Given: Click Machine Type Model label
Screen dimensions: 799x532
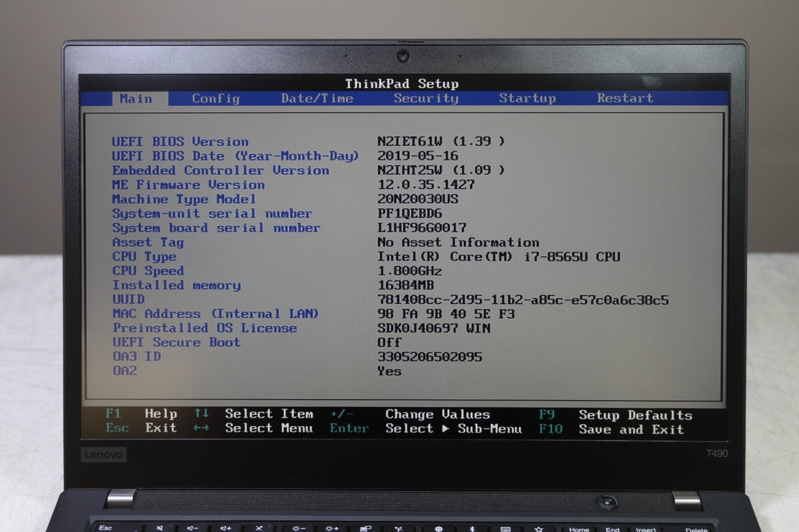Looking at the screenshot, I should 184,200.
